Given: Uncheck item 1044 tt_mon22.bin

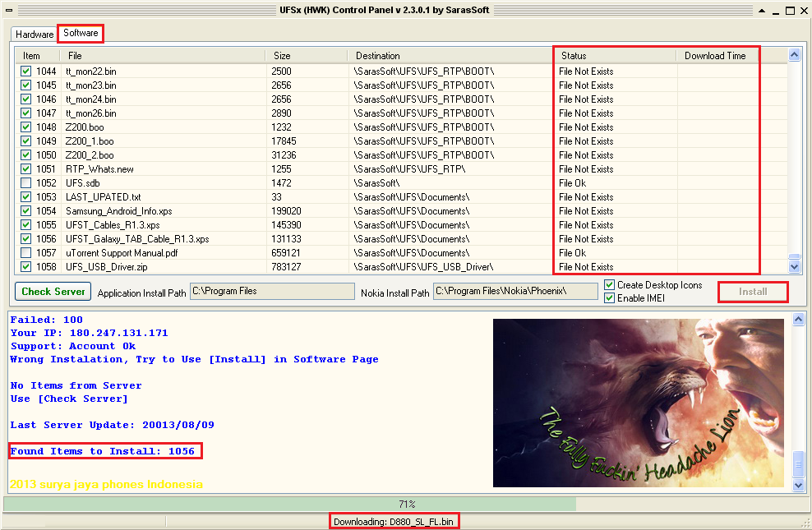Looking at the screenshot, I should (26, 71).
